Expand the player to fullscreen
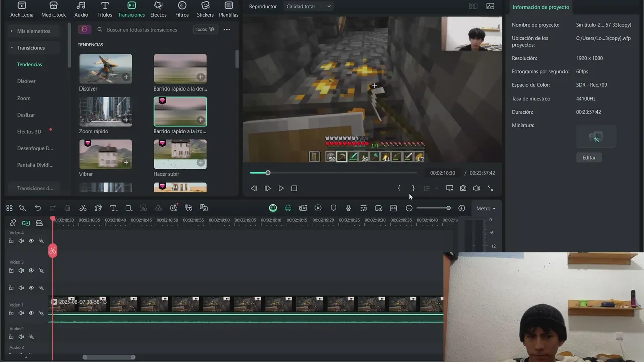 coord(490,188)
